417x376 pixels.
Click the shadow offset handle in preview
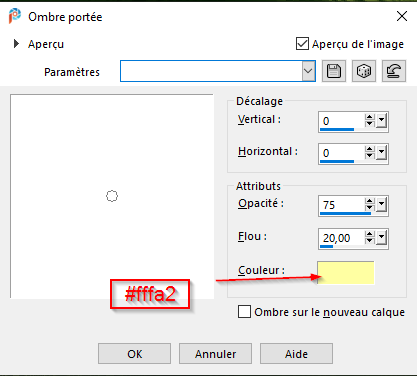coord(112,196)
